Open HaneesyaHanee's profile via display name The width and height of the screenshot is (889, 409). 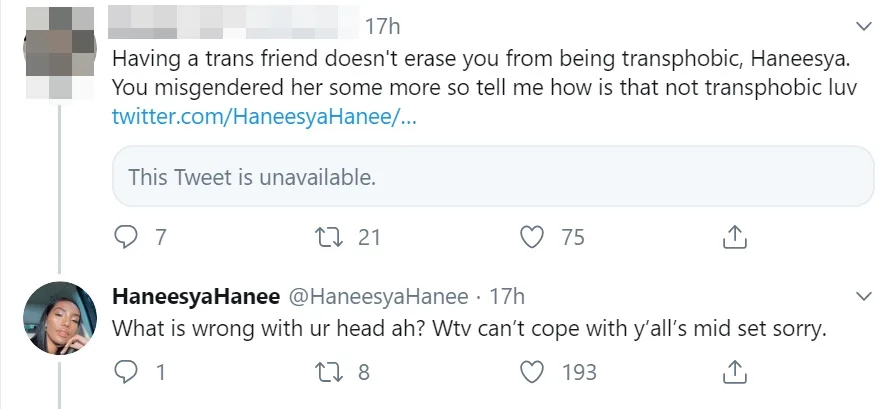pyautogui.click(x=196, y=297)
